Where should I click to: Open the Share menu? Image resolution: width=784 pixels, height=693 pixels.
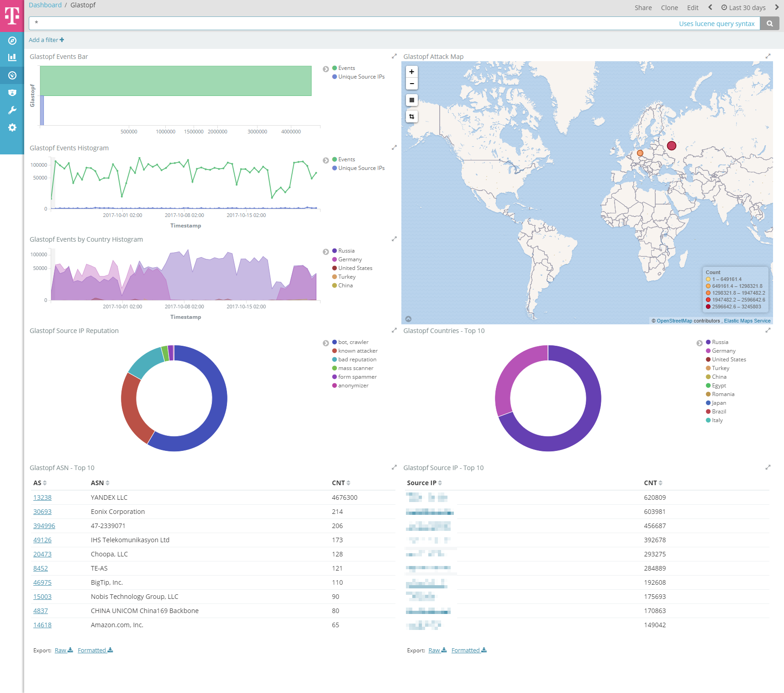coord(643,8)
